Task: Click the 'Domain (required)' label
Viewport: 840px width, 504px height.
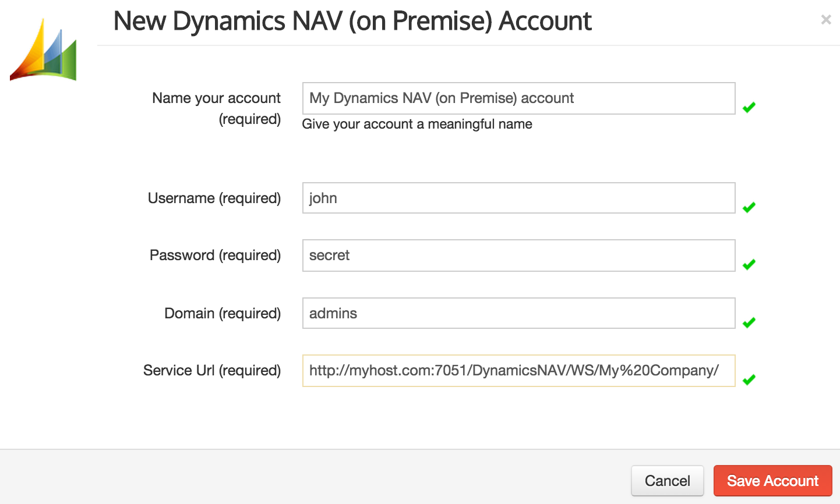Action: [x=223, y=314]
